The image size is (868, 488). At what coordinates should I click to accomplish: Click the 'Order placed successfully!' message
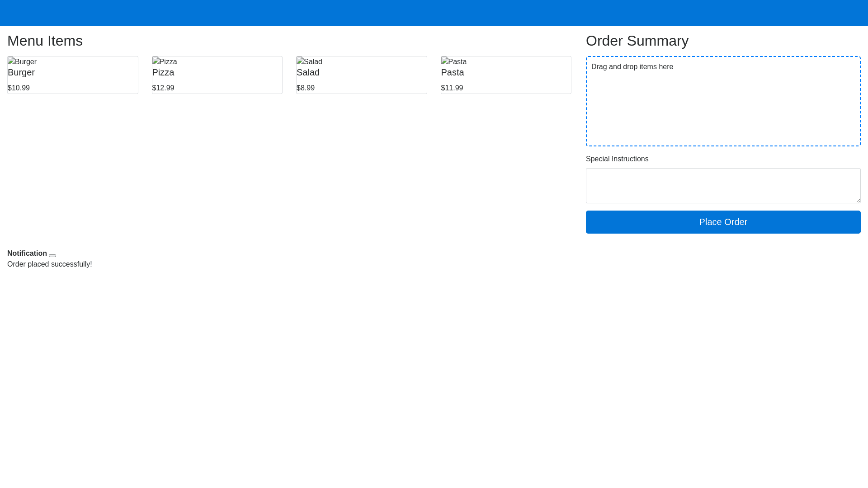50,264
